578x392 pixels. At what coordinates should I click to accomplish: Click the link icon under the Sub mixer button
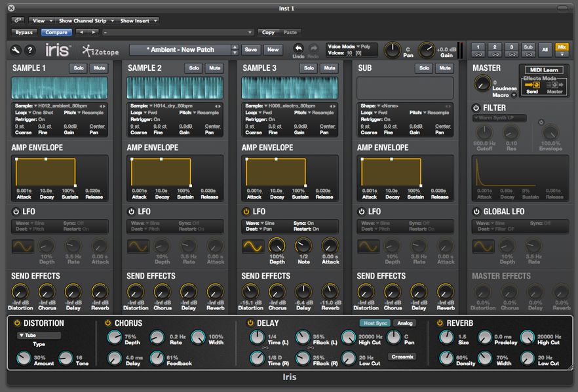click(x=528, y=54)
